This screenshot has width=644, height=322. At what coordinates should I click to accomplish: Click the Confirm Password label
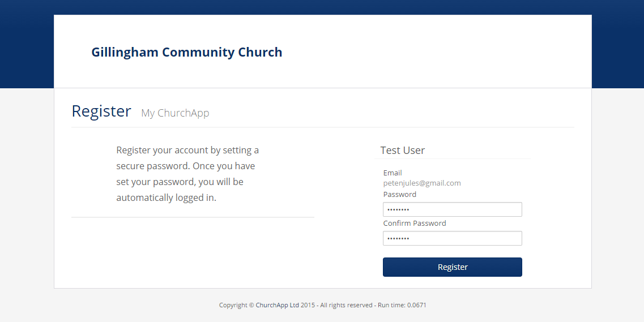coord(415,223)
